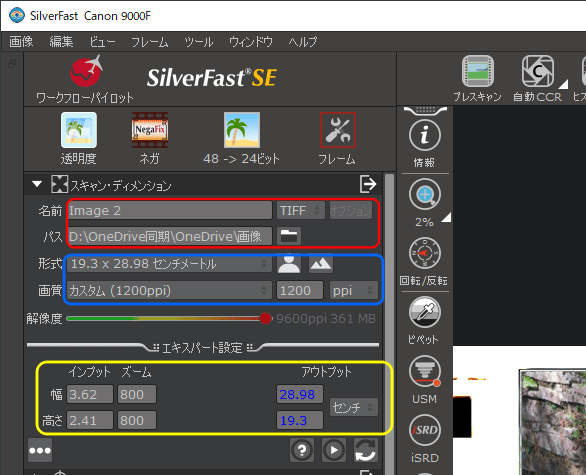Open help with the question mark button

(302, 450)
